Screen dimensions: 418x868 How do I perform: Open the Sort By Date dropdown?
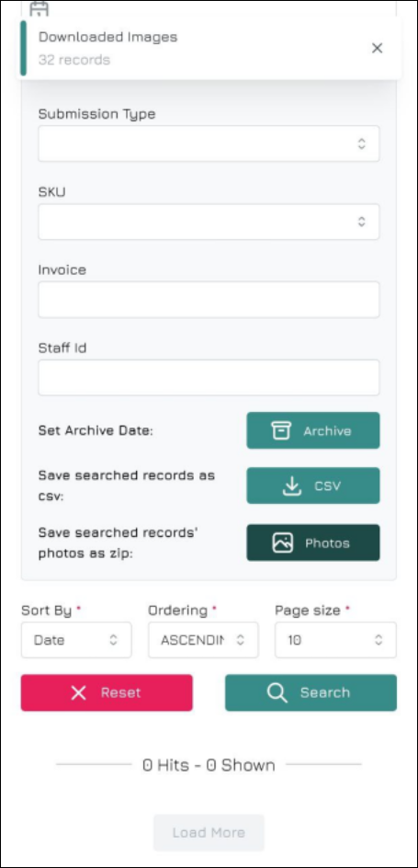pos(76,640)
